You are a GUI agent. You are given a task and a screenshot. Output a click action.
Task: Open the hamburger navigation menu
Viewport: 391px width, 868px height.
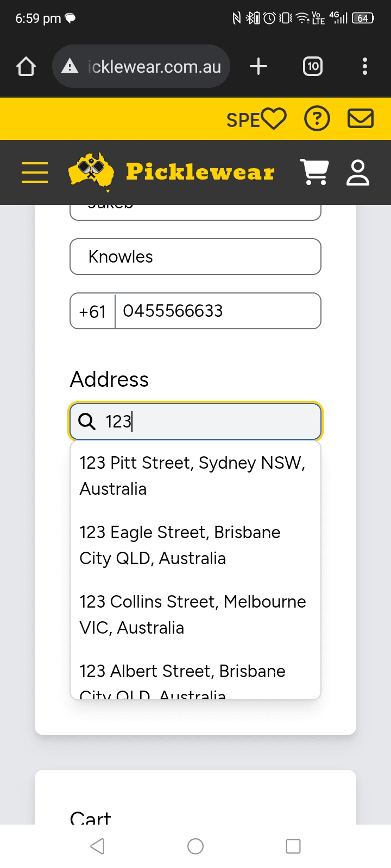tap(35, 173)
